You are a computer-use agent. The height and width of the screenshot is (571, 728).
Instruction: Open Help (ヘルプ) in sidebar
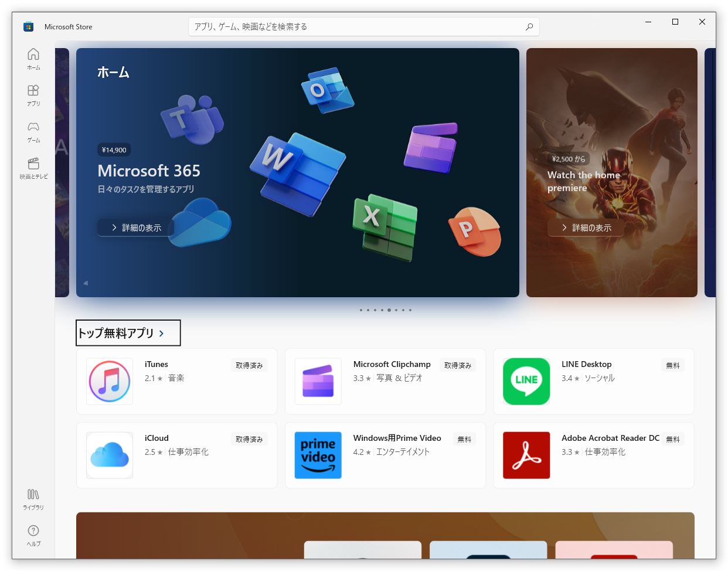33,535
